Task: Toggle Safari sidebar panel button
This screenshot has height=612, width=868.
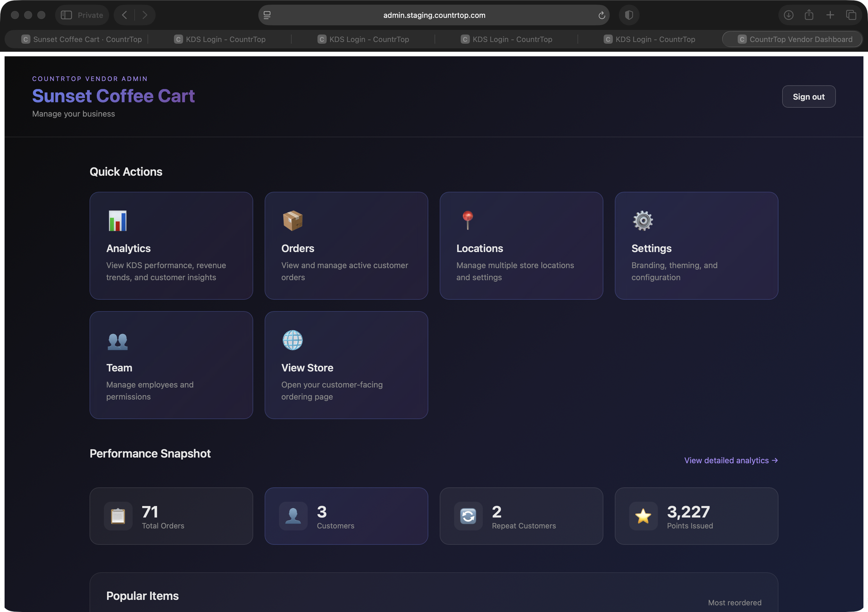Action: click(x=67, y=15)
